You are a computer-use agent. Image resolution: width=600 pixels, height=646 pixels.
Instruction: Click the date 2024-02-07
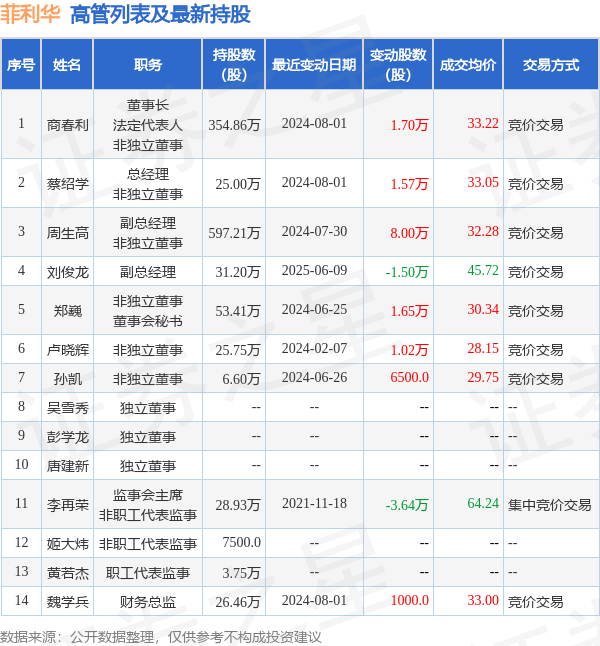pyautogui.click(x=314, y=349)
